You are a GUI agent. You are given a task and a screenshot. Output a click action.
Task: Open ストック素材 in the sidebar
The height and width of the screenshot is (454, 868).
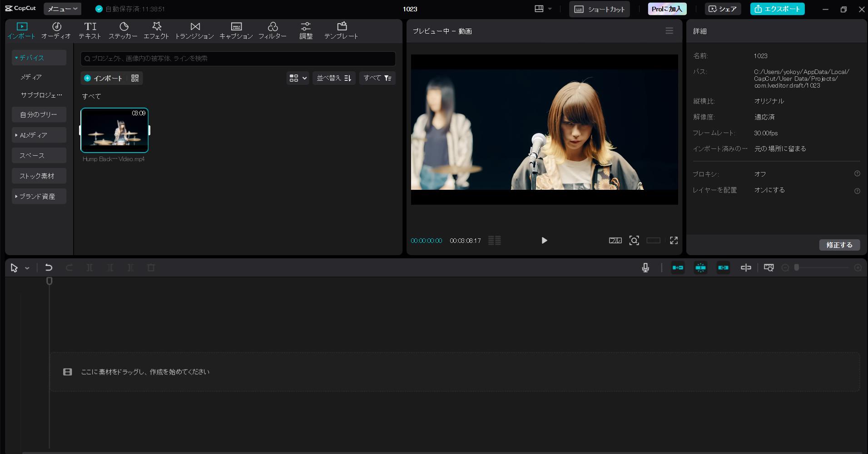pos(39,176)
